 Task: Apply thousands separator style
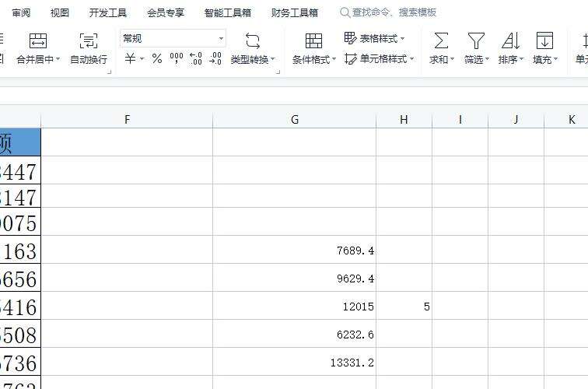[177, 58]
